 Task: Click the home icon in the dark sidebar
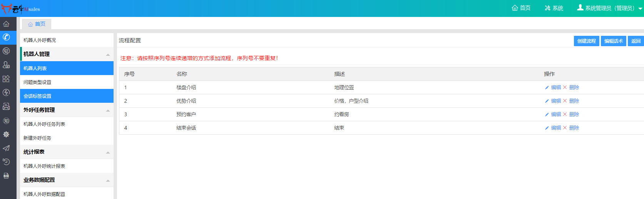(x=6, y=24)
